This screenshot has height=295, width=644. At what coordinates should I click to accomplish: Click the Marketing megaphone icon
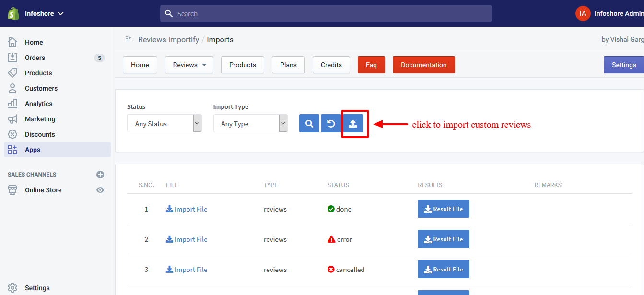point(12,119)
